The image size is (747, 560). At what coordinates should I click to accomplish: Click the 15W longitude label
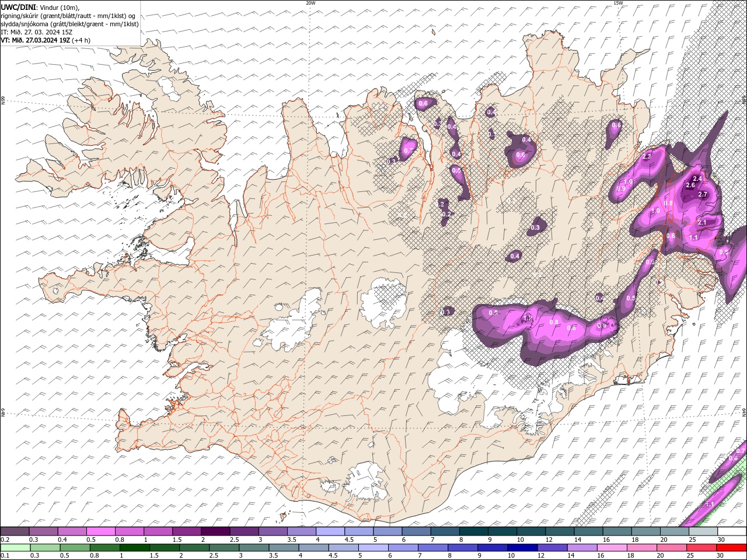click(x=618, y=3)
